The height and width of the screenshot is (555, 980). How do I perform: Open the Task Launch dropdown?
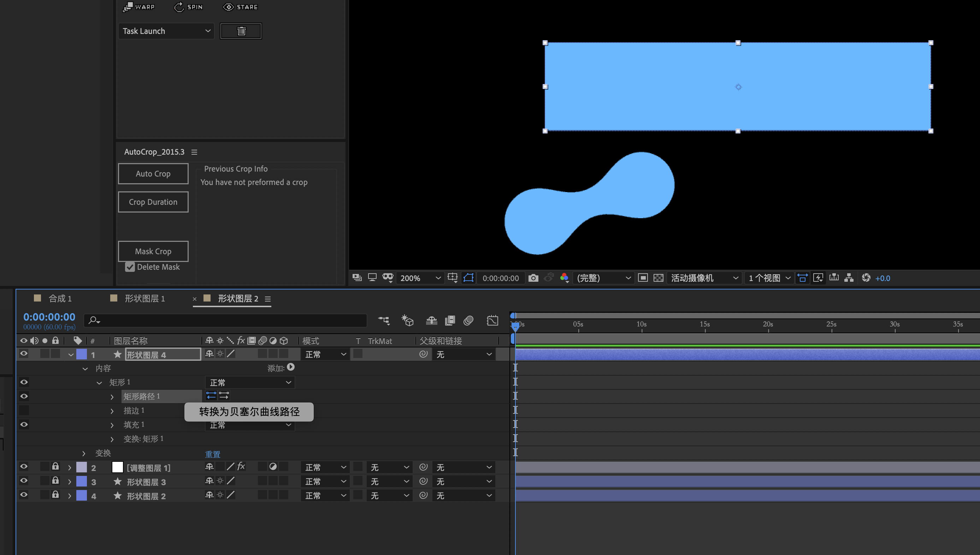(166, 31)
